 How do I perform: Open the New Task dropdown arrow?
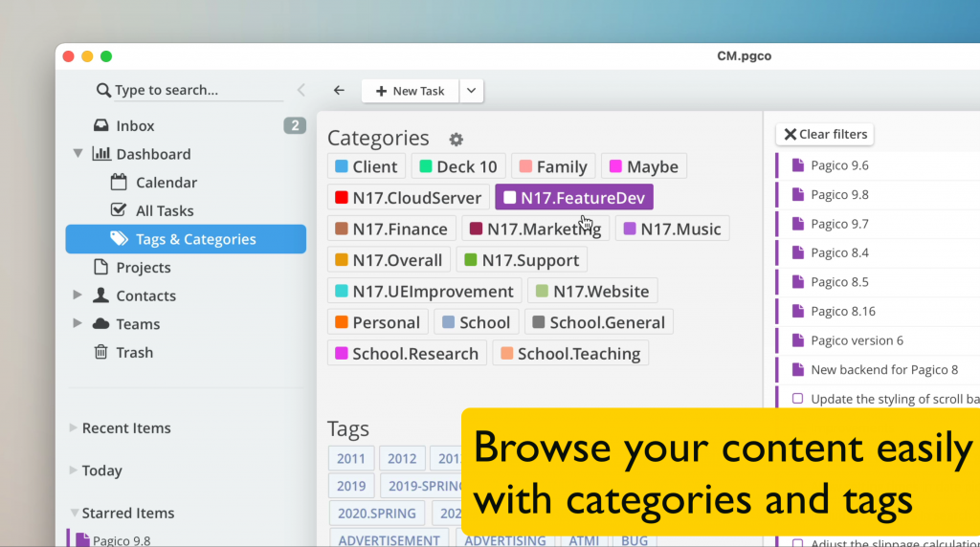click(471, 91)
